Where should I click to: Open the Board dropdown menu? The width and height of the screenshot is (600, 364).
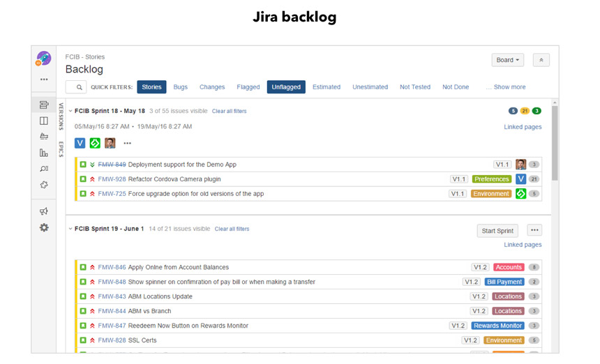pyautogui.click(x=507, y=60)
